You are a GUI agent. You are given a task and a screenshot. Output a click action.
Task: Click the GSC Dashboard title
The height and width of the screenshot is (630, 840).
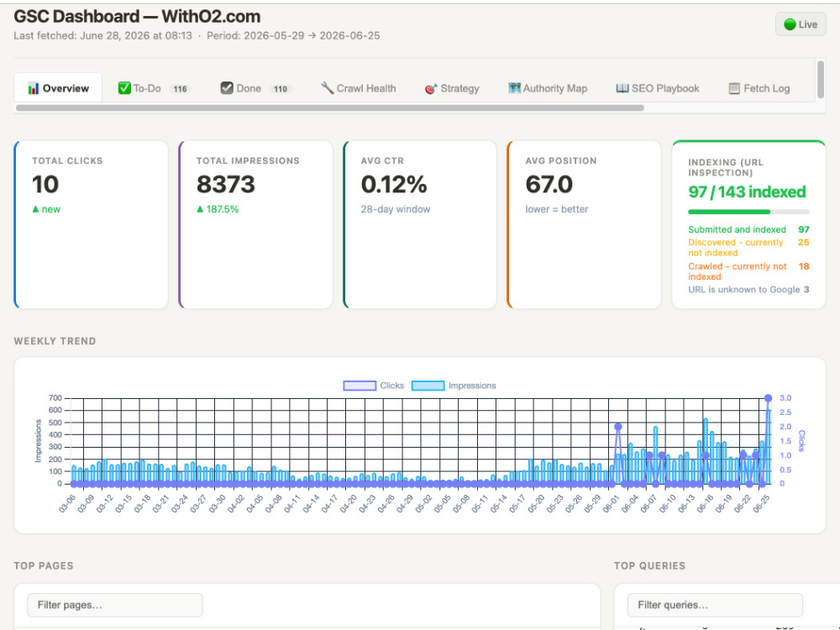point(137,17)
